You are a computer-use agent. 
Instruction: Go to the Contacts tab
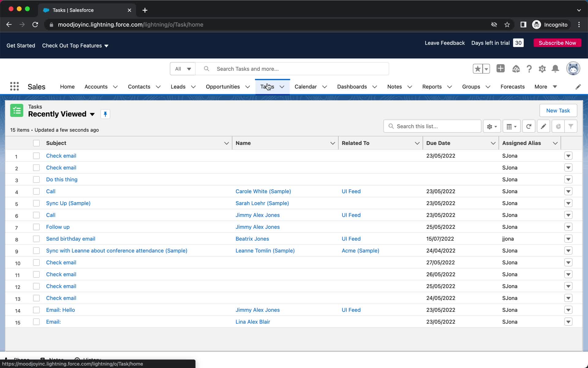pyautogui.click(x=139, y=87)
